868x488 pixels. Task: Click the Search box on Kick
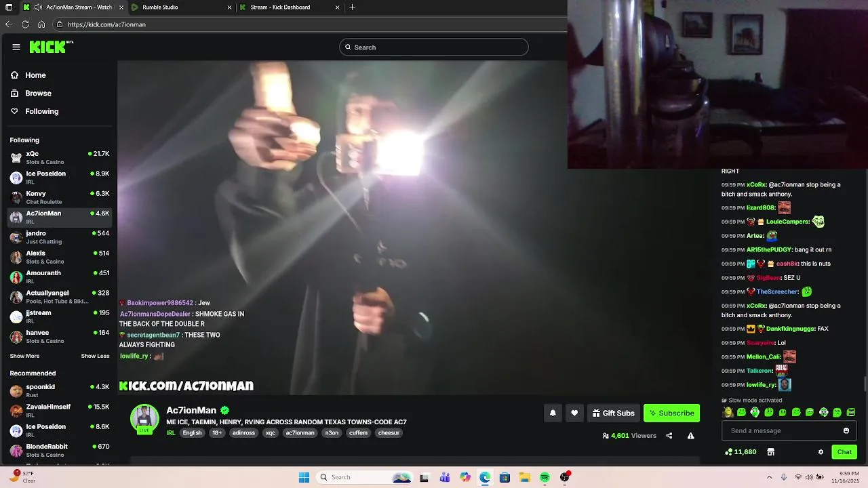tap(433, 47)
